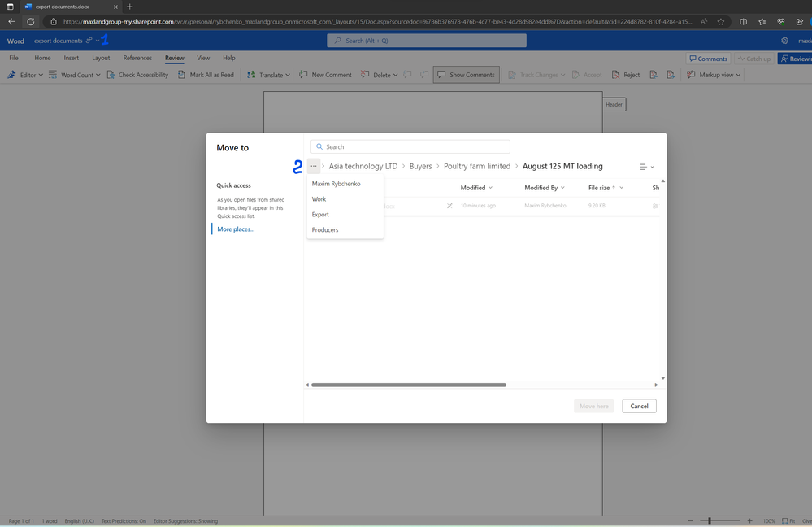Click the Share icon in browser toolbar
The image size is (812, 527).
tap(800, 22)
